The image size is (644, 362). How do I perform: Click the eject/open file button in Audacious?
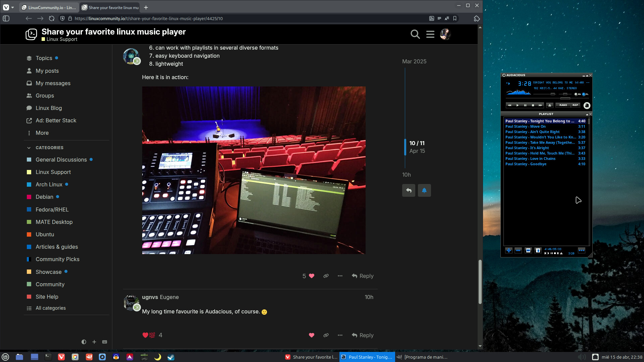[x=549, y=105]
